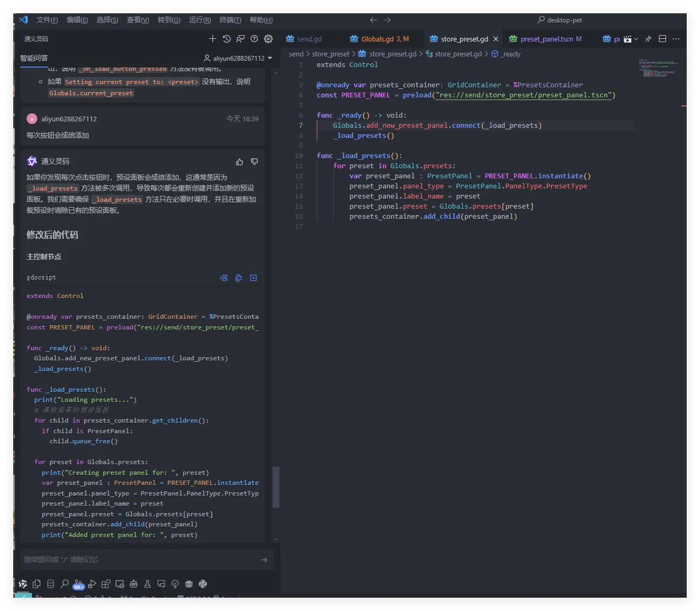Go back with navigation arrow

(x=373, y=20)
